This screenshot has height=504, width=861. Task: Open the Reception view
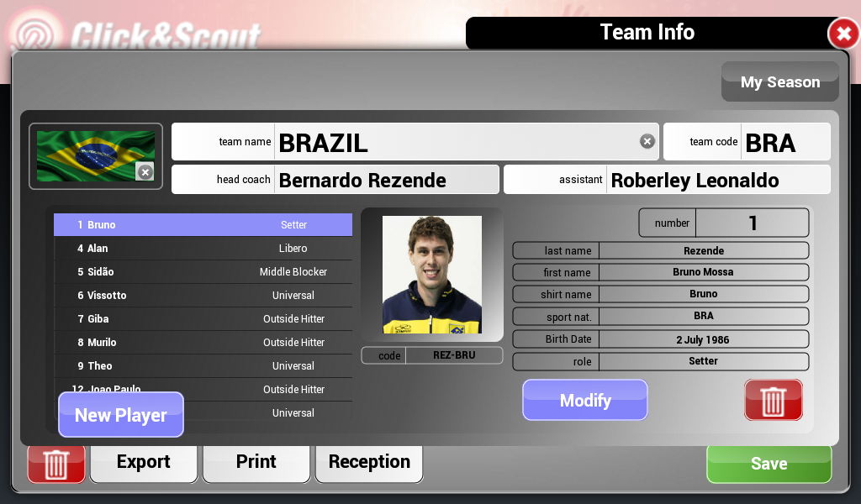pos(369,462)
